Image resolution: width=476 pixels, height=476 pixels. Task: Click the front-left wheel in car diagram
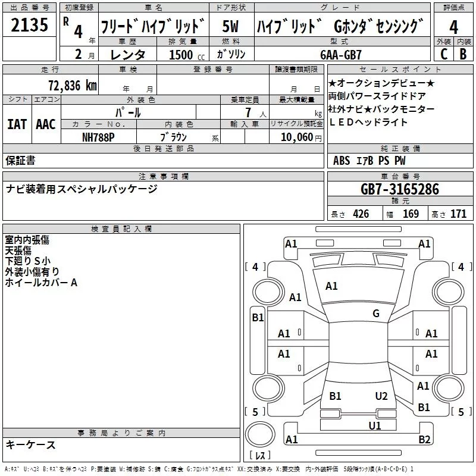(x=265, y=292)
